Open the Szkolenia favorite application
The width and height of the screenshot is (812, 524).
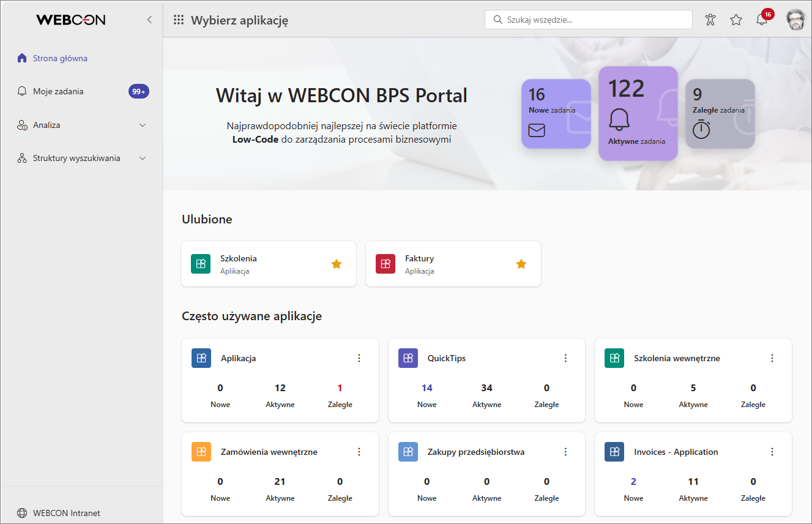coord(269,264)
